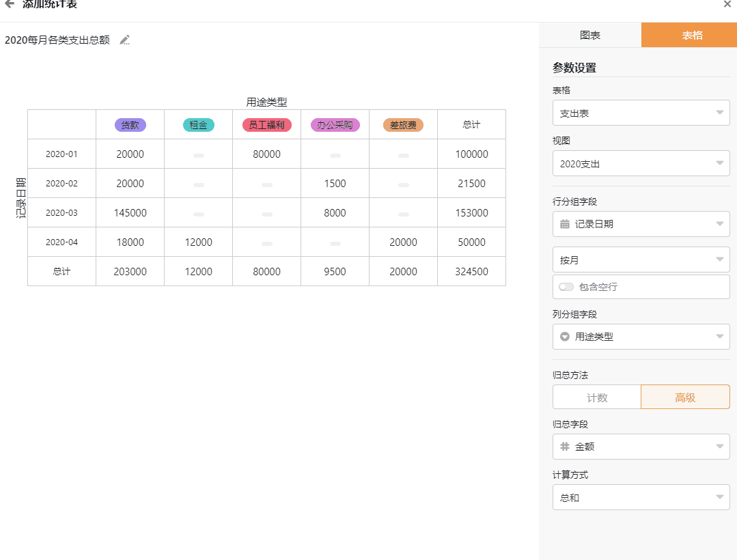Click the 2020-01 row label

tap(61, 154)
